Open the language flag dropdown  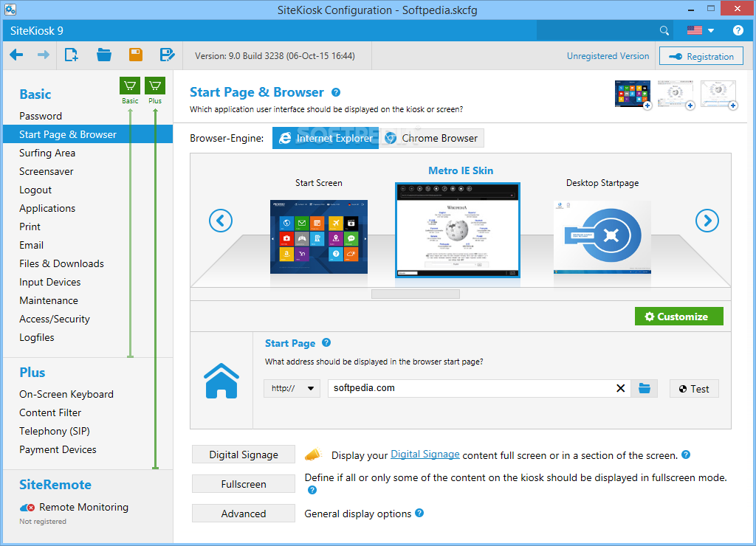700,30
